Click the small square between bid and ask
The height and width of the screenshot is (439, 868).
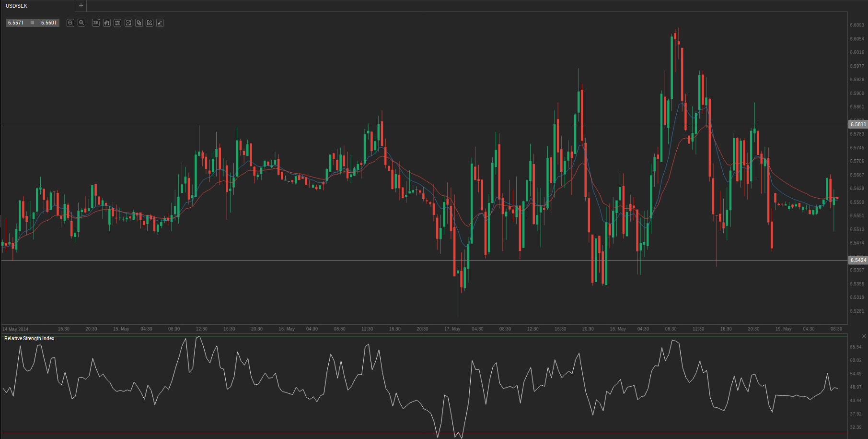pos(32,23)
